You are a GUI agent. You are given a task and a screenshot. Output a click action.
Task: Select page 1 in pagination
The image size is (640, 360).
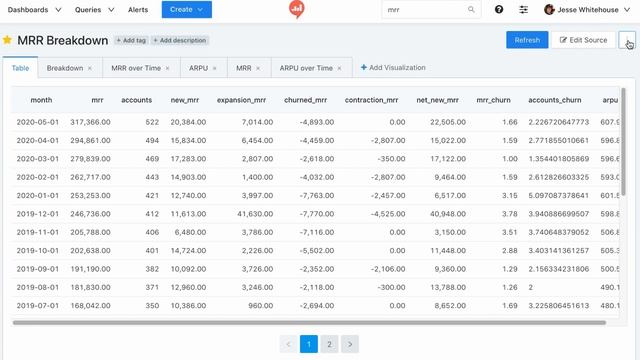[309, 344]
